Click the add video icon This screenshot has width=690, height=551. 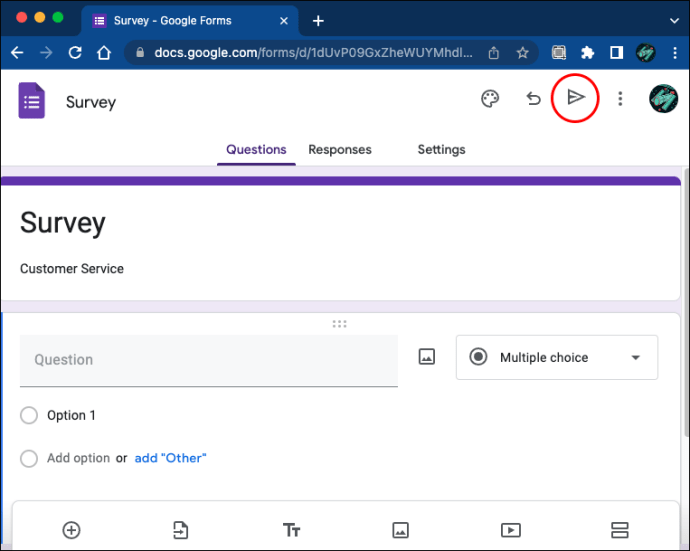pyautogui.click(x=510, y=530)
